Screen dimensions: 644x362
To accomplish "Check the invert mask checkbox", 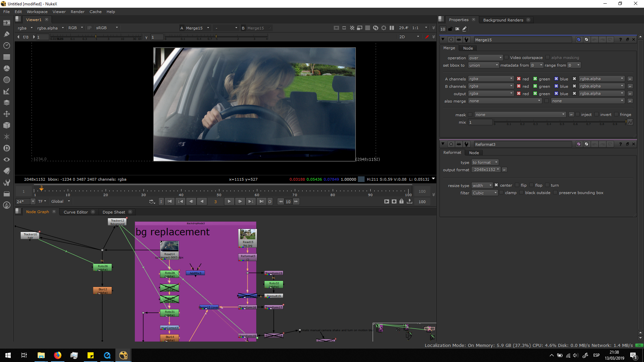I will (597, 115).
